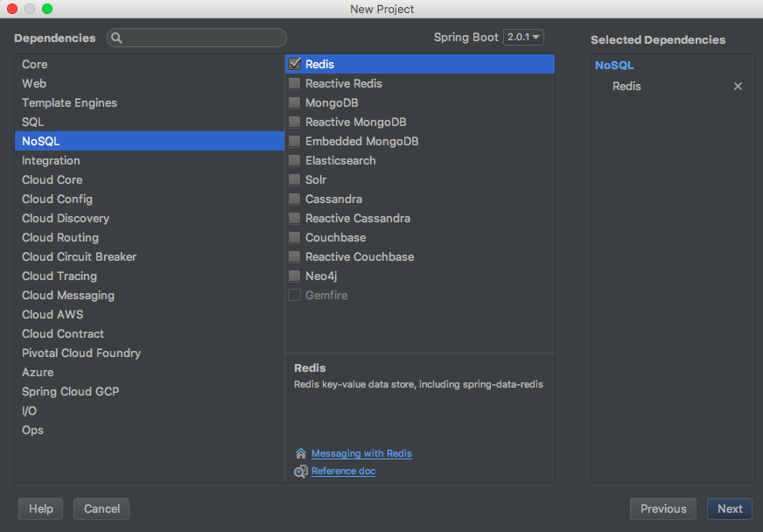Select Pivotal Cloud Foundry category
This screenshot has height=532, width=763.
coord(150,353)
